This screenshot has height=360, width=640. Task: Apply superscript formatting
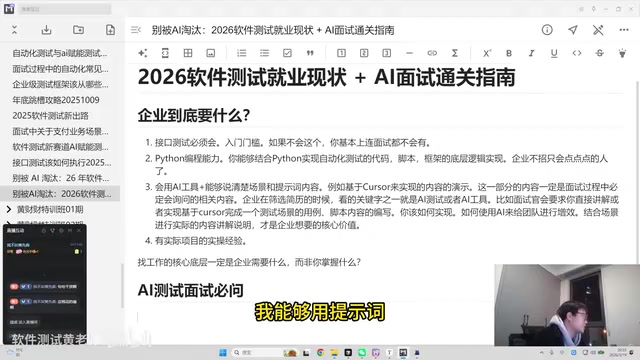487,53
